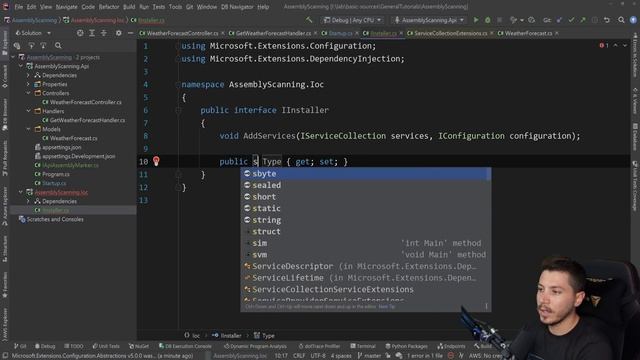The width and height of the screenshot is (640, 360).
Task: Open the Debug | Any CPU configuration dropdown
Action: (352, 20)
